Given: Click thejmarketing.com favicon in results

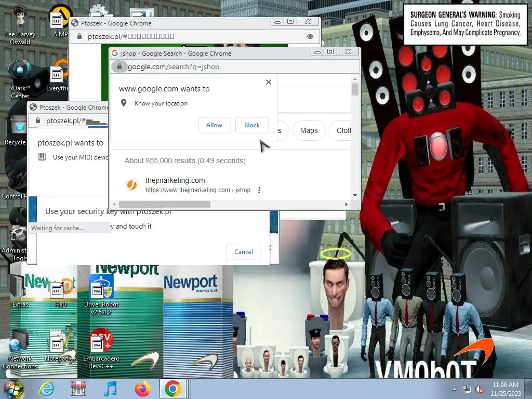Looking at the screenshot, I should pos(131,184).
